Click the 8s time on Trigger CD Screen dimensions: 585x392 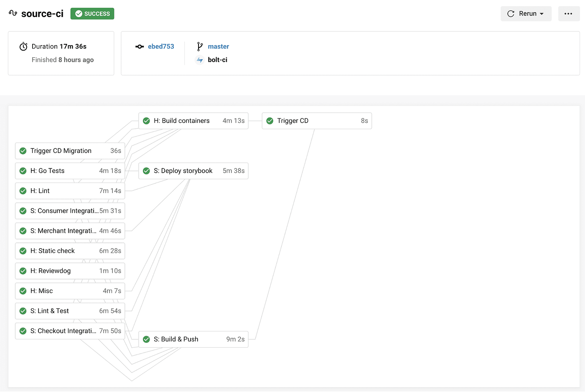[364, 121]
